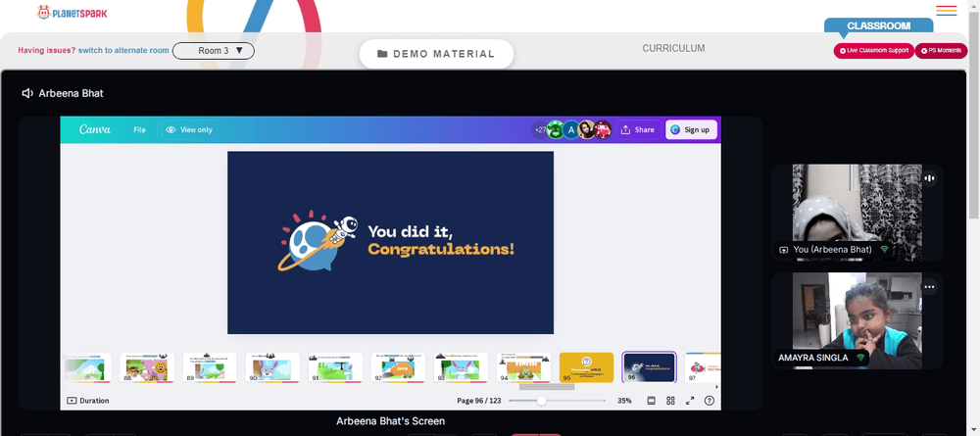Viewport: 980px width, 436px height.
Task: Click the Canva zoom slider handle
Action: [x=541, y=401]
